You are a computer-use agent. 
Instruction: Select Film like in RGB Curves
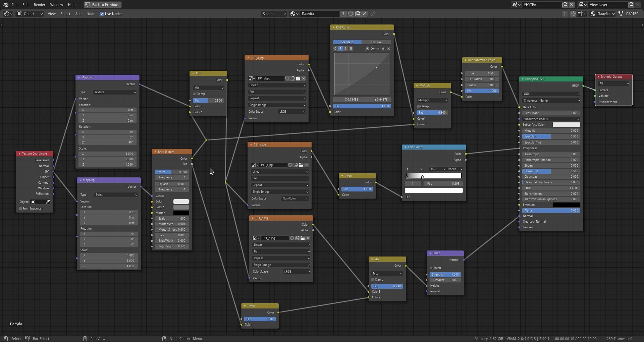click(376, 42)
